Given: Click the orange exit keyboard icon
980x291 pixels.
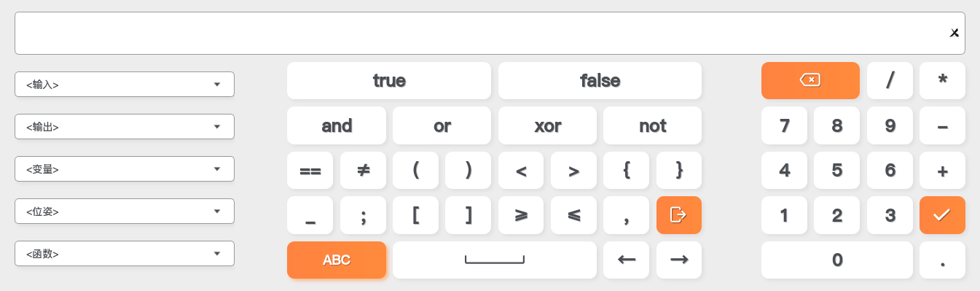Looking at the screenshot, I should pyautogui.click(x=678, y=215).
